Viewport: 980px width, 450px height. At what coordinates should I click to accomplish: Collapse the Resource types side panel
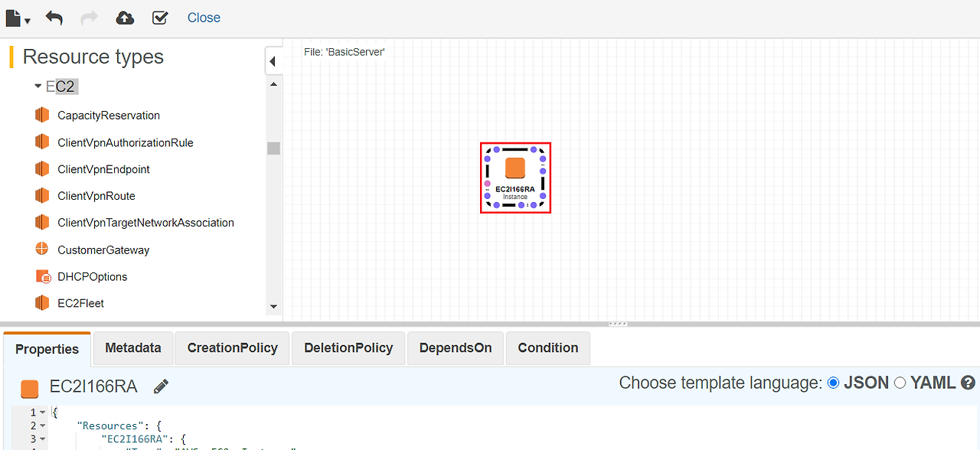(x=273, y=61)
